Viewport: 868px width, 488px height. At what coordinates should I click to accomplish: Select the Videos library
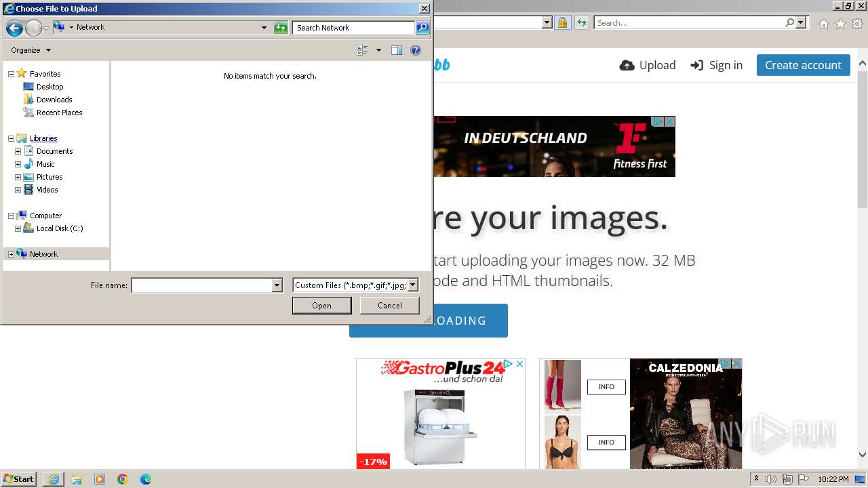47,190
